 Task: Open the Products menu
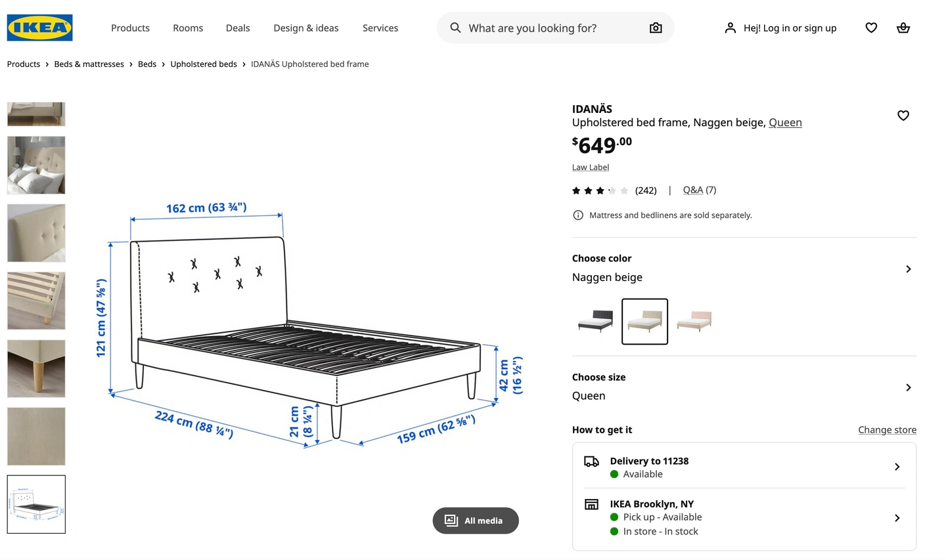pos(130,28)
